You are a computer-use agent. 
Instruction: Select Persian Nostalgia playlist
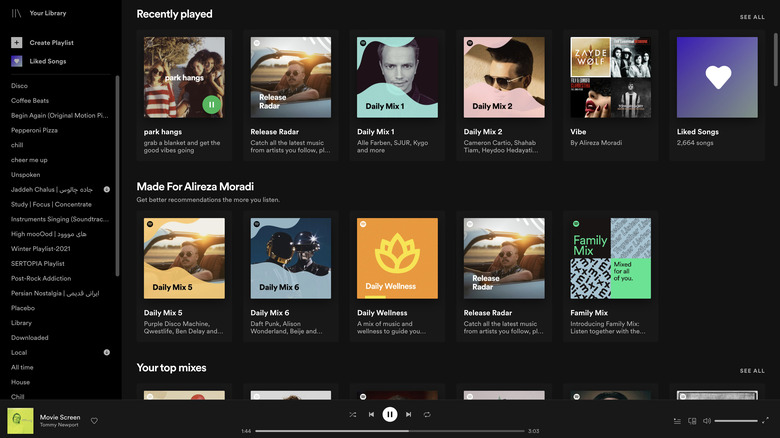55,293
